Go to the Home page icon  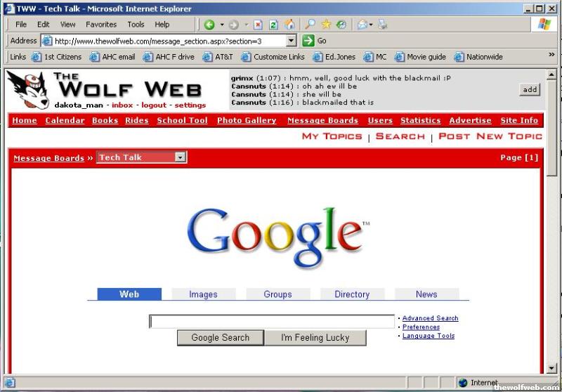(289, 25)
